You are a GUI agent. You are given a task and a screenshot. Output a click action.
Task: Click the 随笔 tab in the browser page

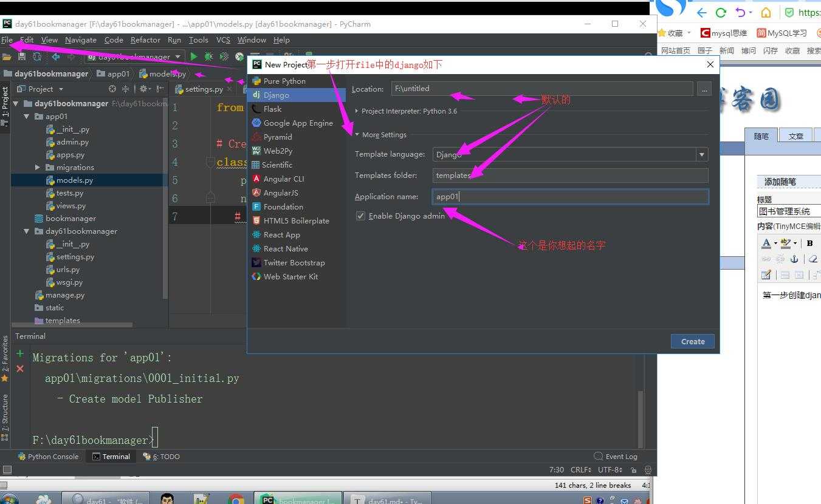click(761, 136)
